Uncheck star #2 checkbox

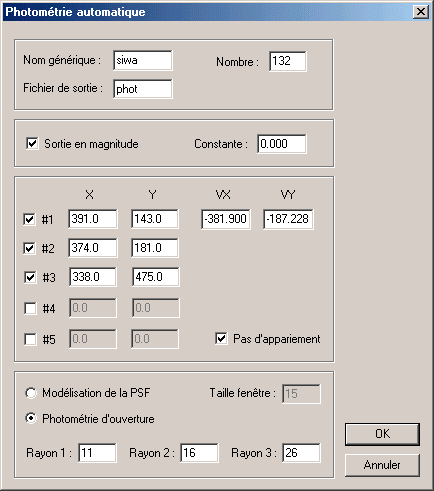(29, 248)
